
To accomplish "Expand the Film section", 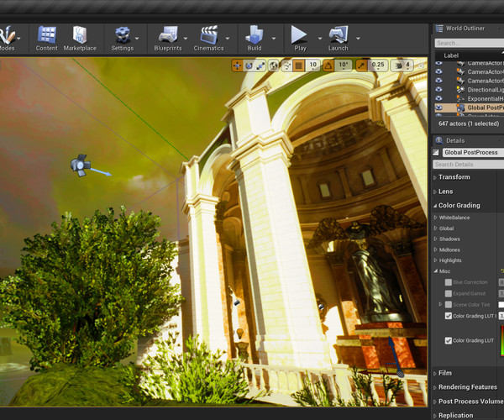I will pos(435,373).
